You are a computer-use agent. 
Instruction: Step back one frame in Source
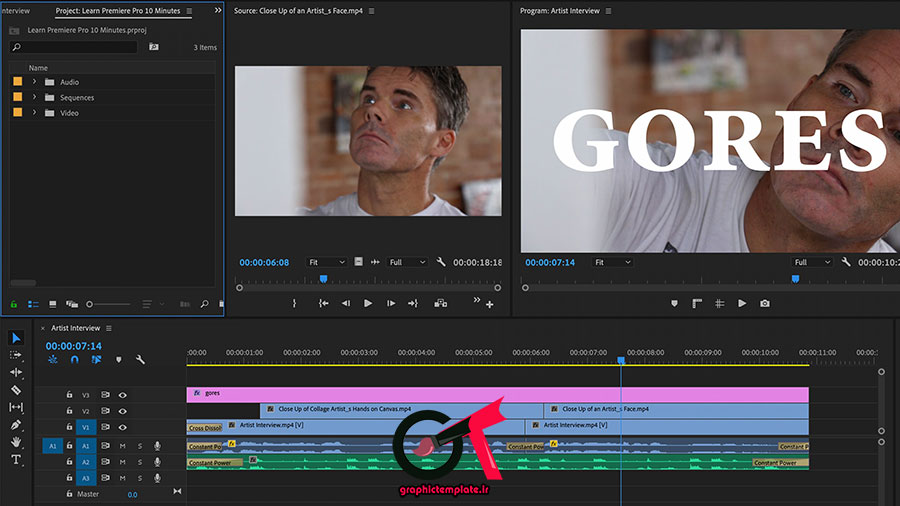[x=346, y=303]
